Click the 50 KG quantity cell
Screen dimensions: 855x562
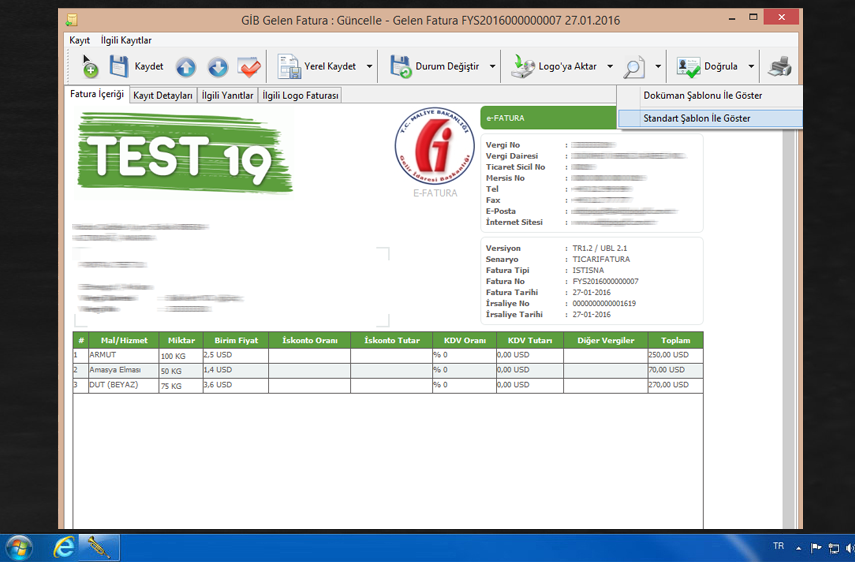[x=180, y=371]
